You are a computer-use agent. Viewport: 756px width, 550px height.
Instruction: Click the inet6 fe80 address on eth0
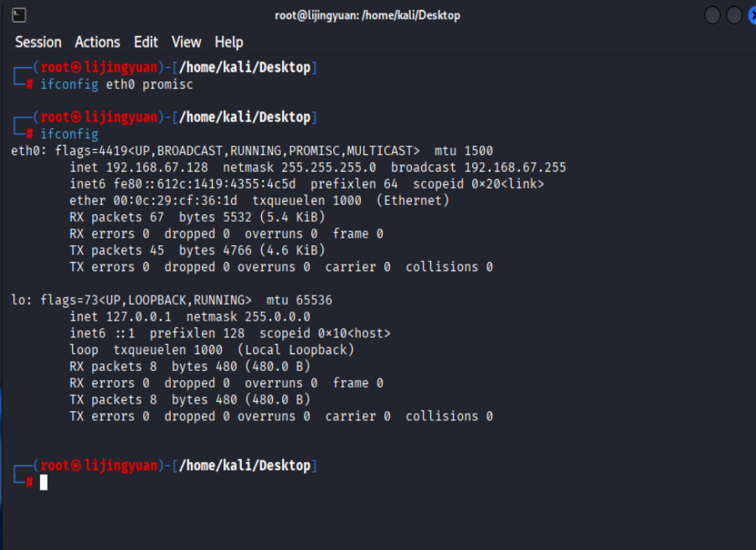point(204,184)
